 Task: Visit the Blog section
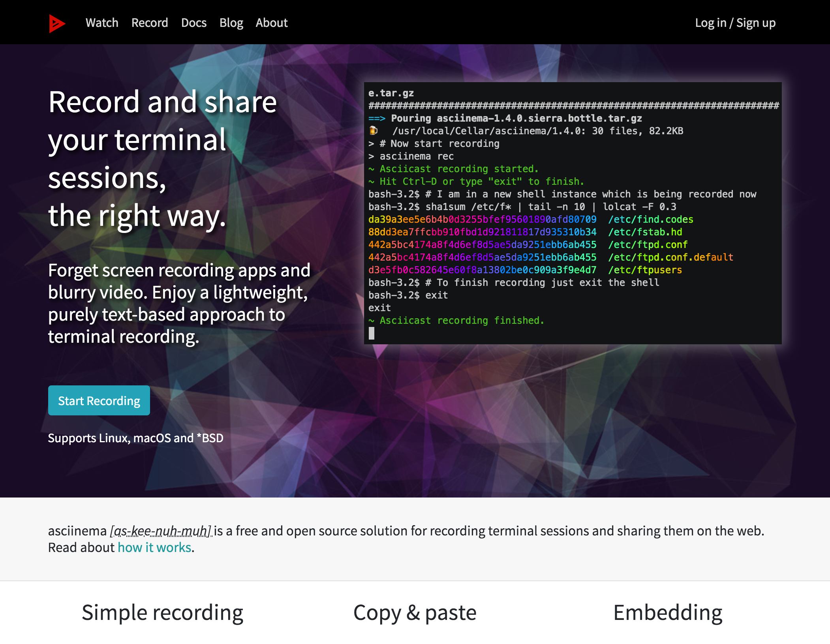[x=231, y=23]
